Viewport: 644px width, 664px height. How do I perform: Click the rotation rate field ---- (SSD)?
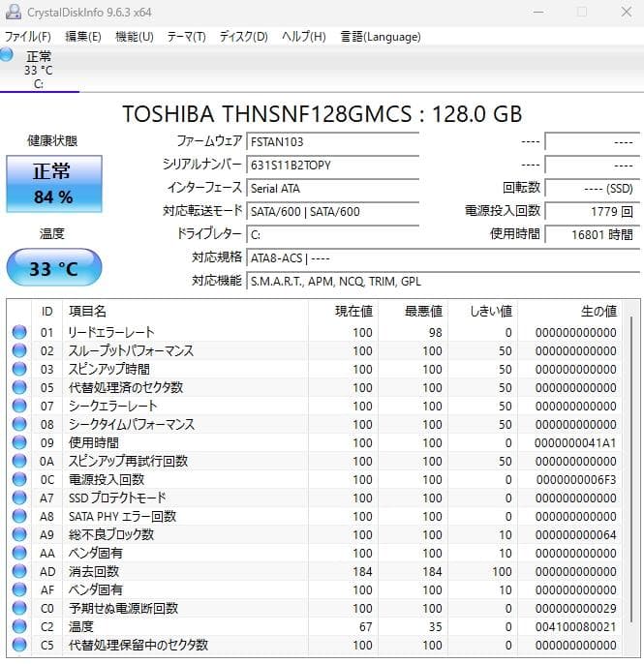tap(592, 189)
